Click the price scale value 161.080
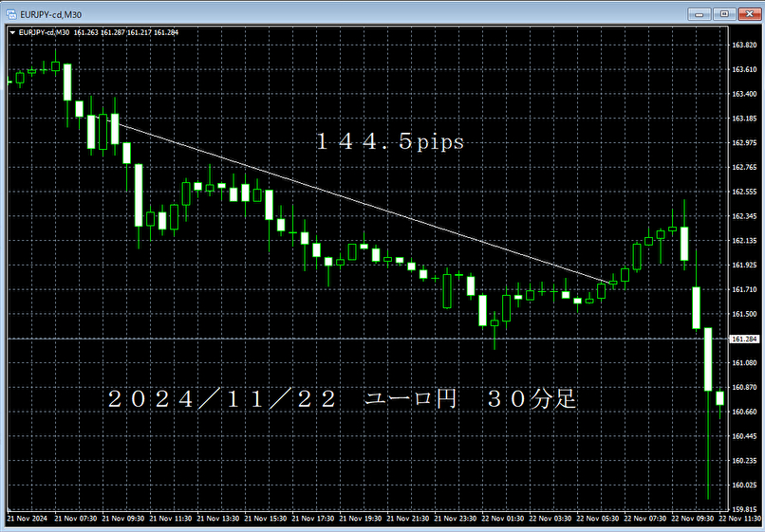This screenshot has width=765, height=532. pyautogui.click(x=744, y=363)
